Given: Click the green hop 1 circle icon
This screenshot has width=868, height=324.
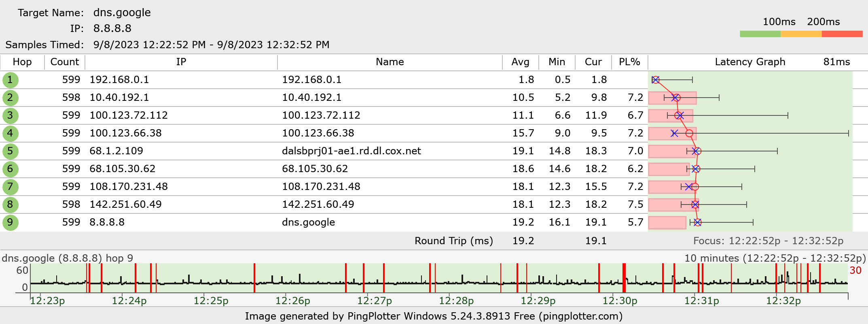Looking at the screenshot, I should point(10,80).
